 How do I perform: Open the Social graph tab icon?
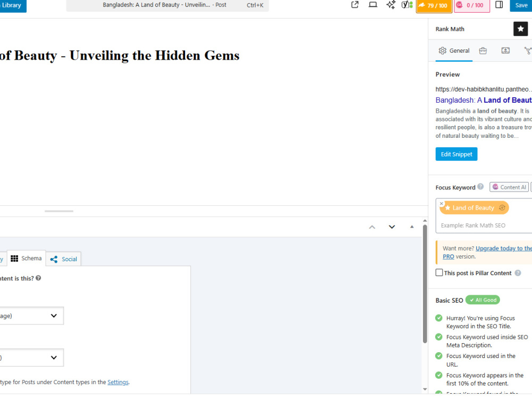(x=528, y=51)
